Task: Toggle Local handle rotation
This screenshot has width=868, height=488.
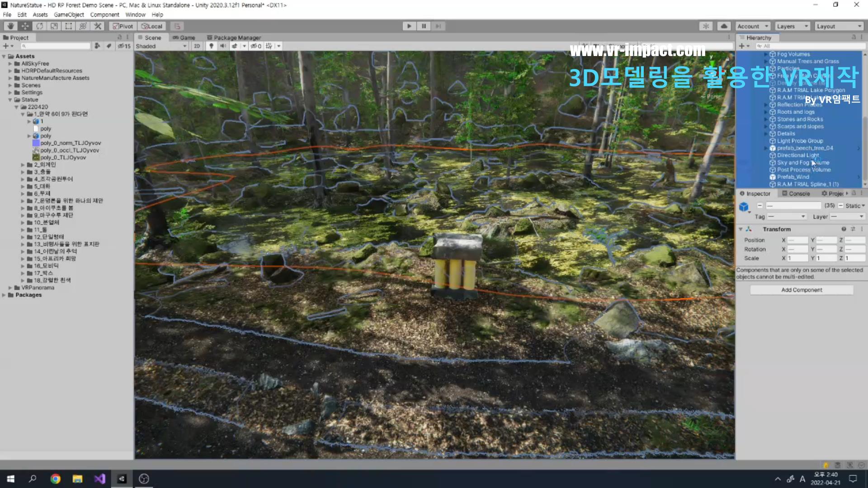Action: 152,26
